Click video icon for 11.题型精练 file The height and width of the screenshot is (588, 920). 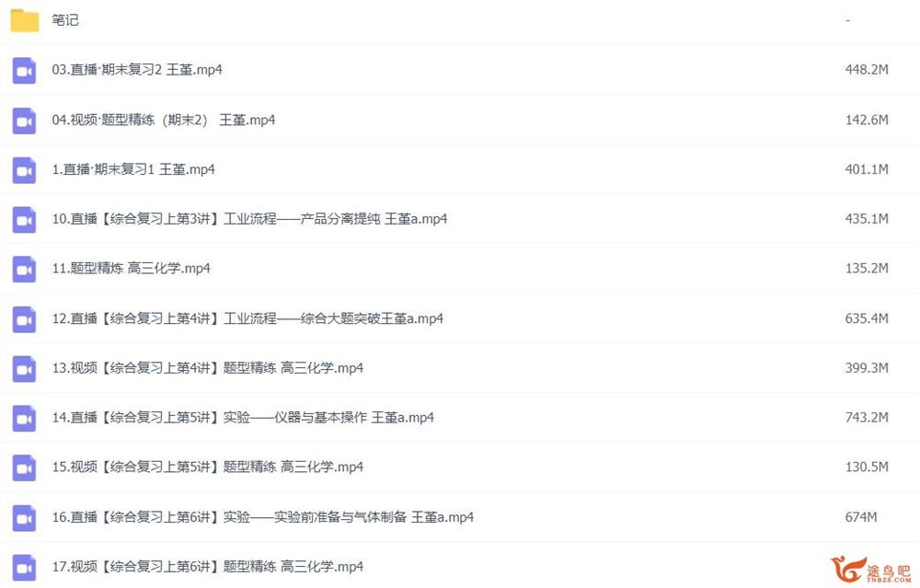[24, 270]
